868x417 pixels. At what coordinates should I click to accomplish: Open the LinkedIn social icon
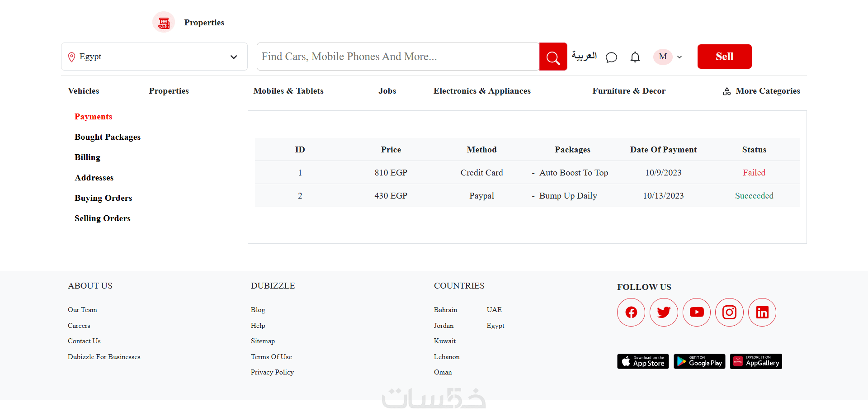pyautogui.click(x=762, y=312)
